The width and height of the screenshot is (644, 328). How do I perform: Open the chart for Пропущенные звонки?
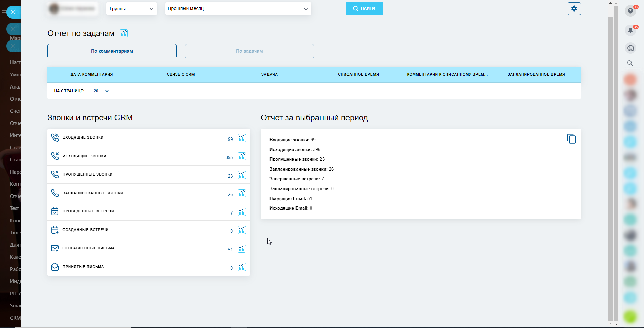[241, 175]
